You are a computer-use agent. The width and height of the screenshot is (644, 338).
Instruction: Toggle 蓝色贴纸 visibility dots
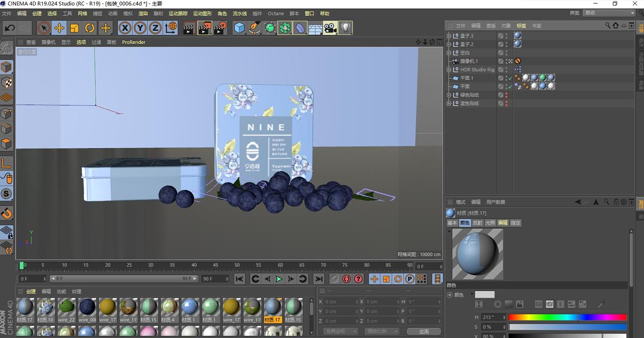pyautogui.click(x=506, y=103)
